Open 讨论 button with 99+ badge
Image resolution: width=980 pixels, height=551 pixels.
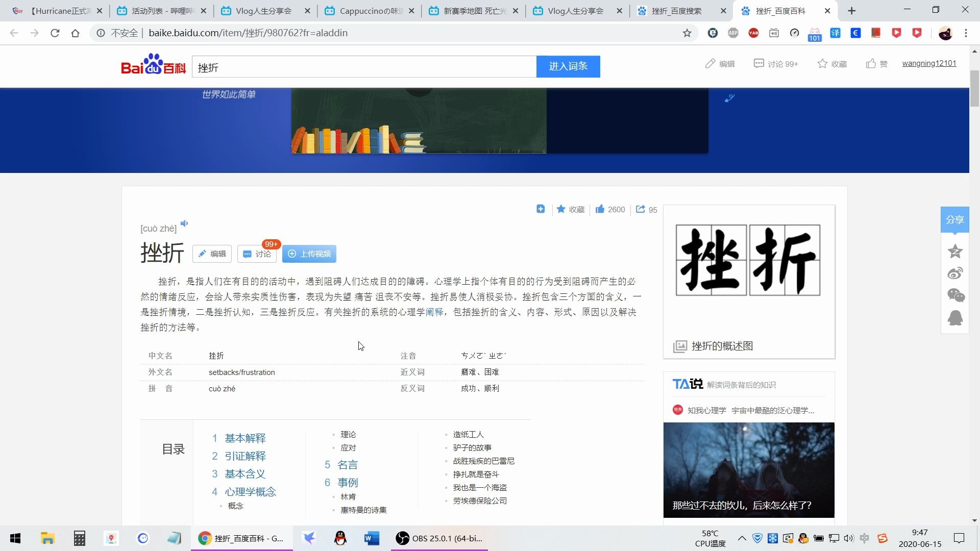coord(257,254)
